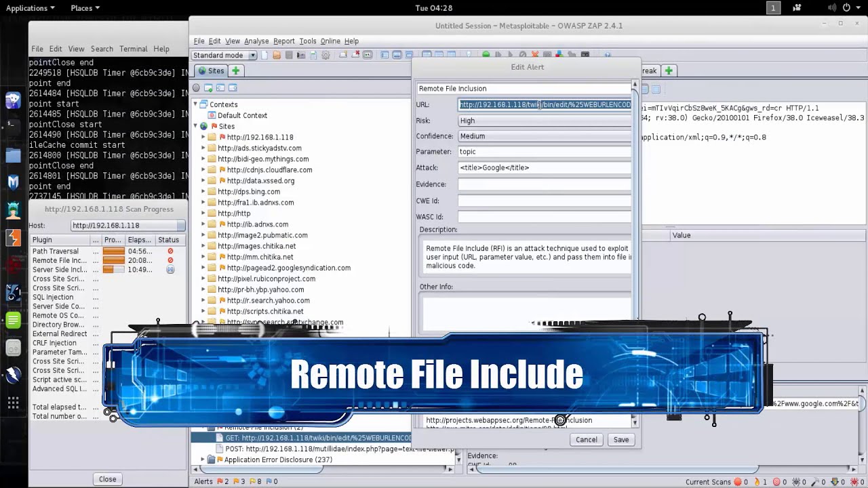
Task: Open the Applications menu in top bar
Action: click(31, 8)
